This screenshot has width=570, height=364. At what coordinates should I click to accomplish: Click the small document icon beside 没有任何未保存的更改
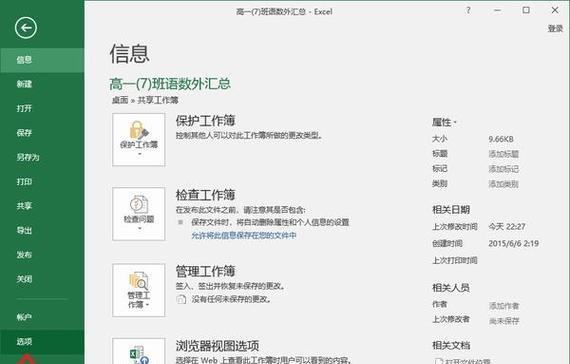pos(181,299)
